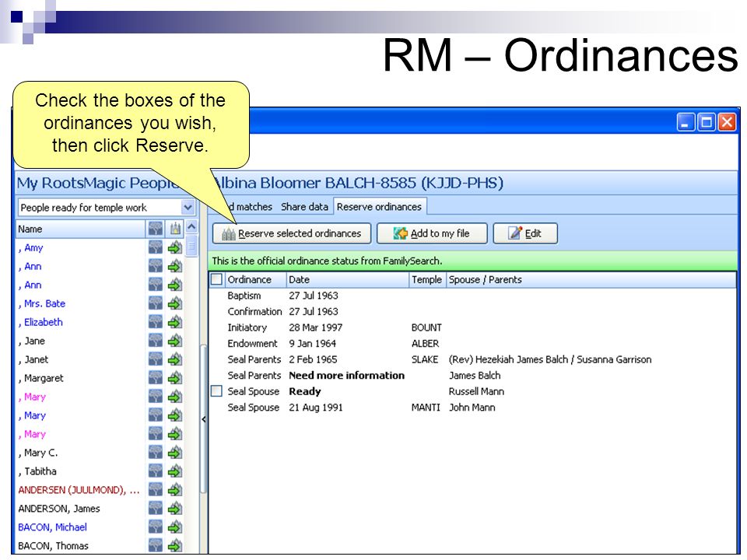Screen dimensions: 747x560
Task: Click the green arrow icon in Tabitha's row
Action: [x=175, y=471]
